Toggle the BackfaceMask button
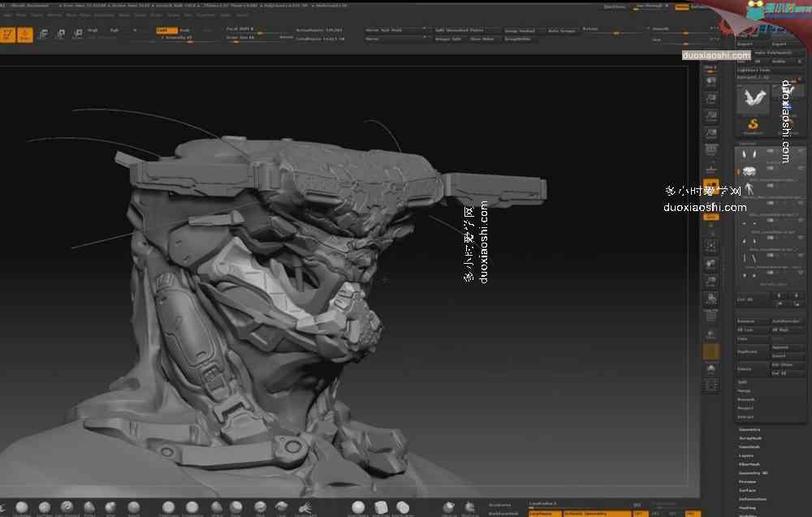812x517 pixels. [x=504, y=514]
